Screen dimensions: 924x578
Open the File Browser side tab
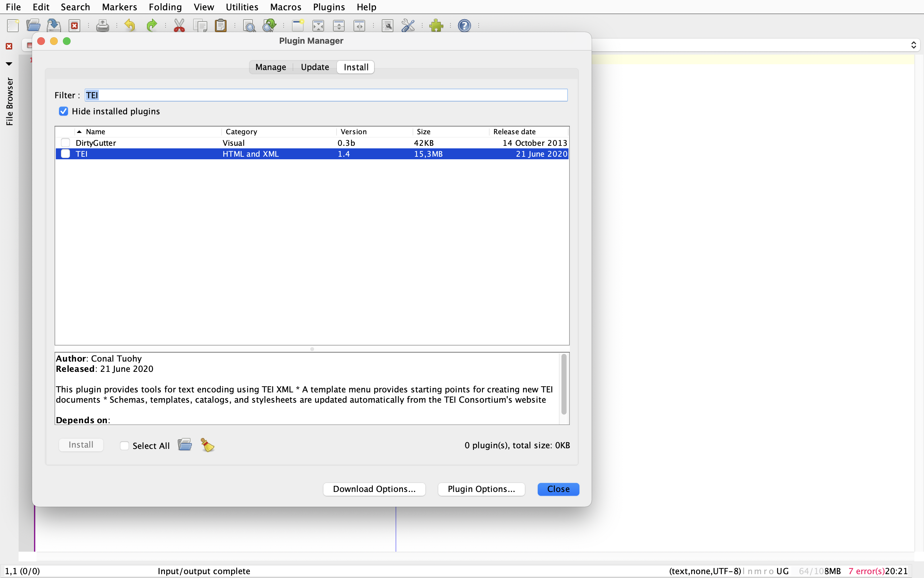(10, 102)
